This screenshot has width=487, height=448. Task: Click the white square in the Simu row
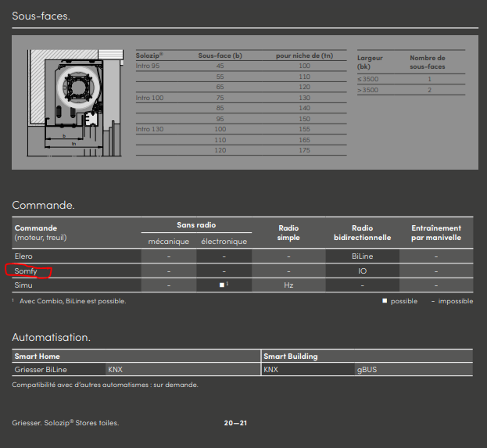[221, 285]
